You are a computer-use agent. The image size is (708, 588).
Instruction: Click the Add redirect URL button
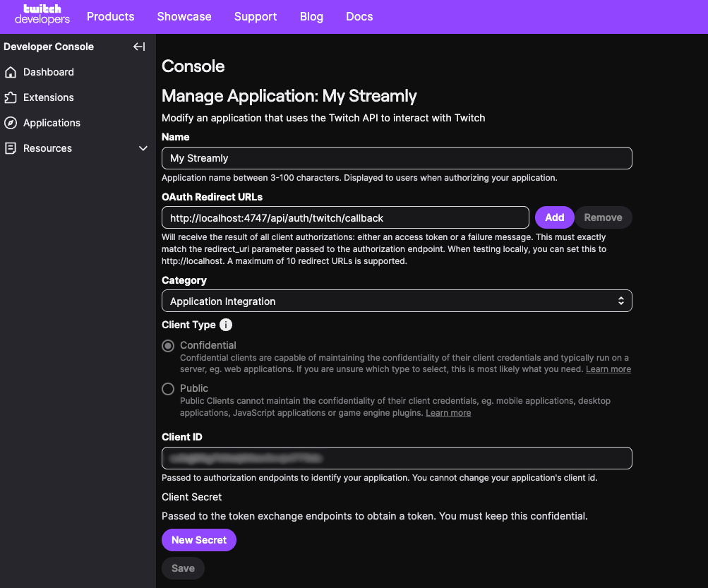click(x=555, y=217)
